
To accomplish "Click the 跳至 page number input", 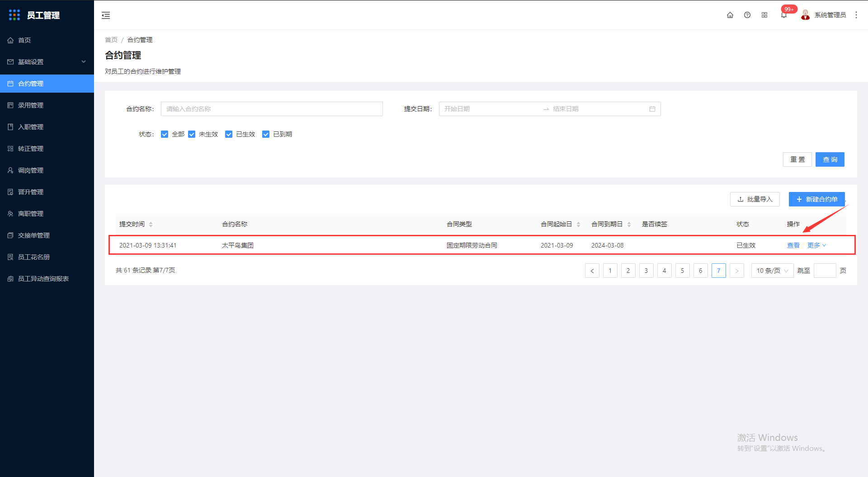I will pyautogui.click(x=825, y=271).
